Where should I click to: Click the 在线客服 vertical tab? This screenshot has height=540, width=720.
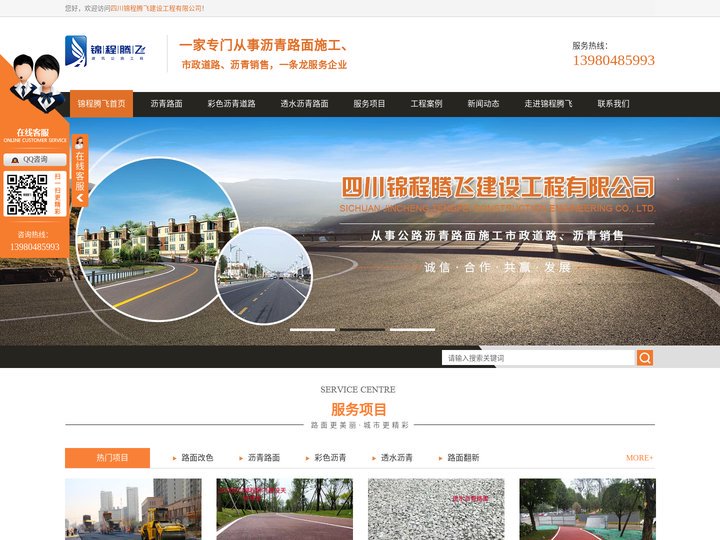click(80, 170)
